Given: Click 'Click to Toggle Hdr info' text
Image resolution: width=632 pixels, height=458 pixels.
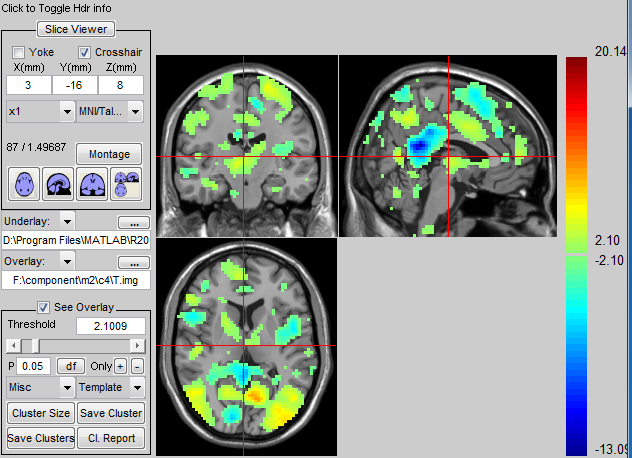Looking at the screenshot, I should [56, 8].
